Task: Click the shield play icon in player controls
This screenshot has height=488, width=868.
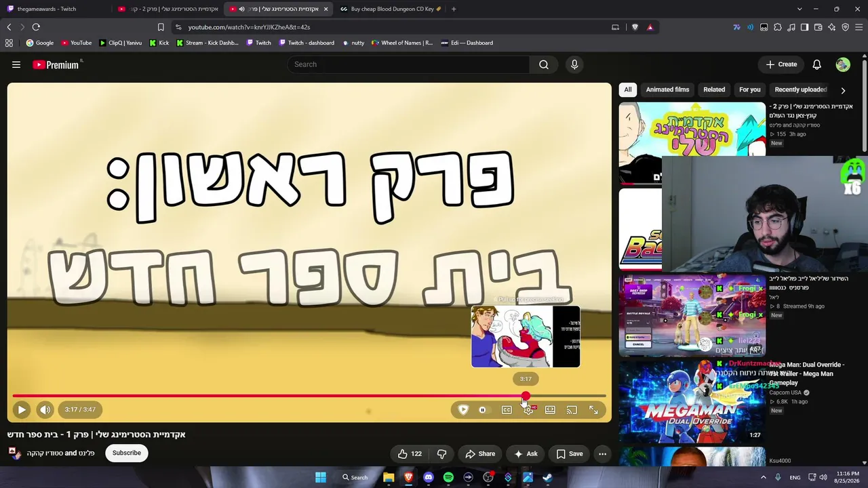Action: tap(463, 409)
